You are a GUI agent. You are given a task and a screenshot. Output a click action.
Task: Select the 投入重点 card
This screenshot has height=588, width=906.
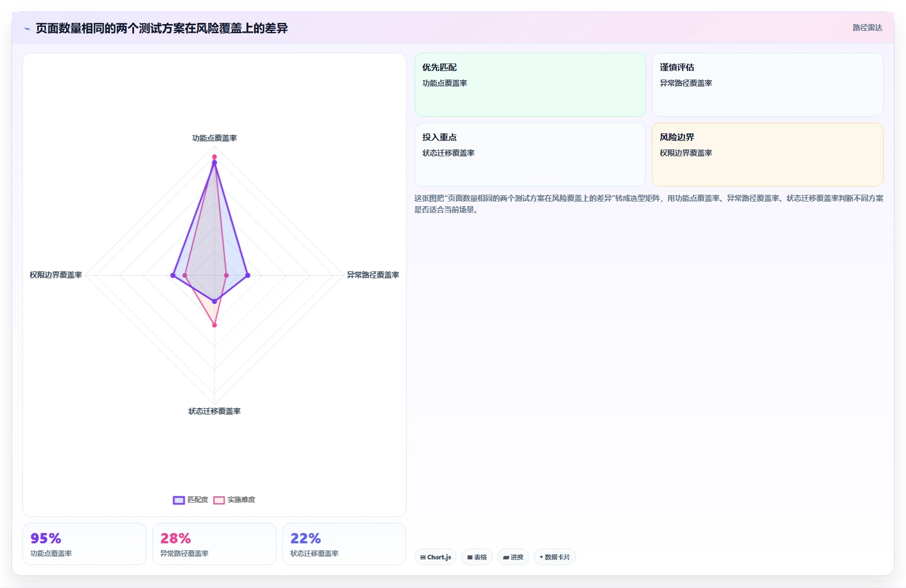(x=530, y=155)
